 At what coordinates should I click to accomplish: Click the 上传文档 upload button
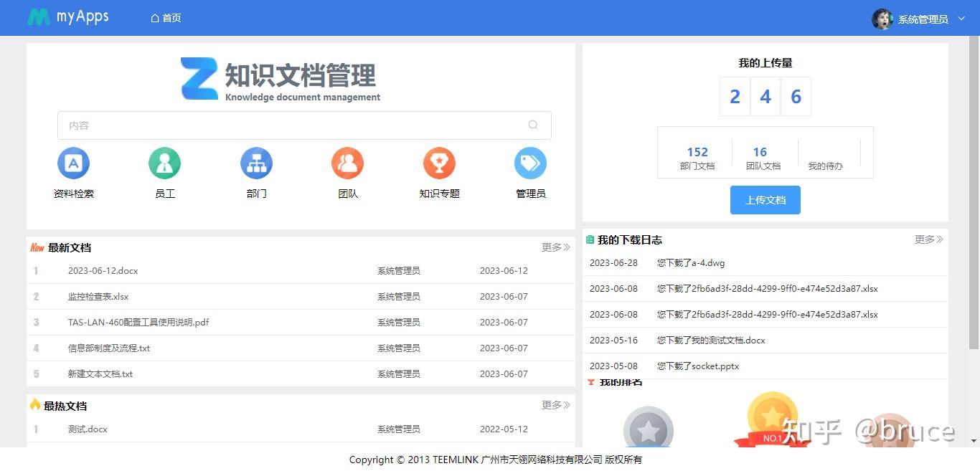coord(765,200)
